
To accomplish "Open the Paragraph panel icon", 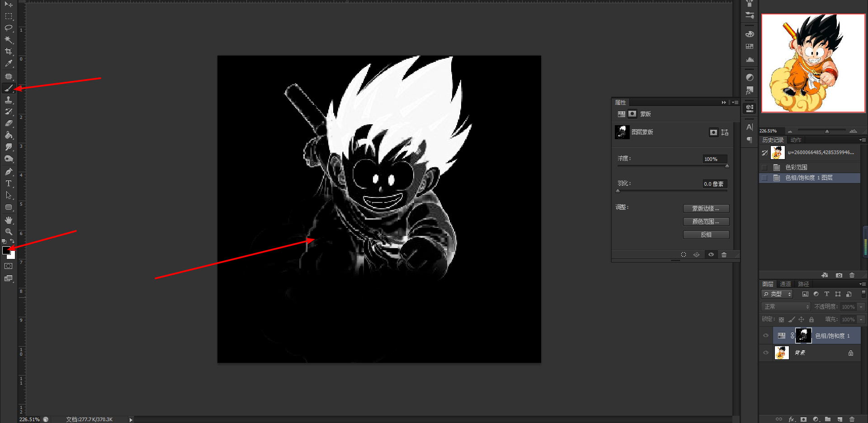I will point(750,140).
